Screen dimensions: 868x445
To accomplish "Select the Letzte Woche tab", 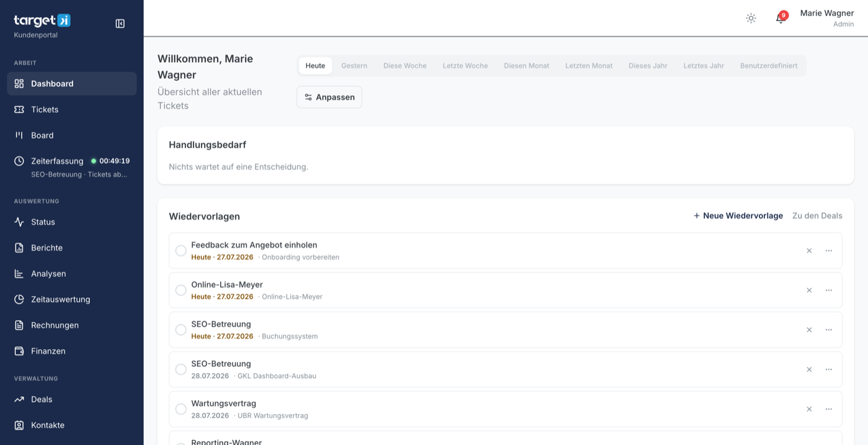I will pos(465,66).
